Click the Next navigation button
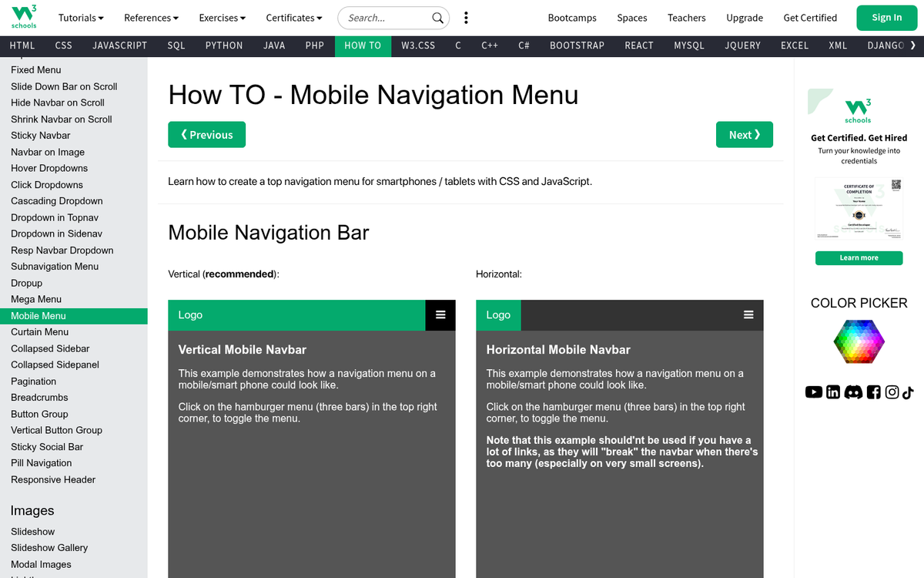The width and height of the screenshot is (924, 578). click(x=744, y=134)
